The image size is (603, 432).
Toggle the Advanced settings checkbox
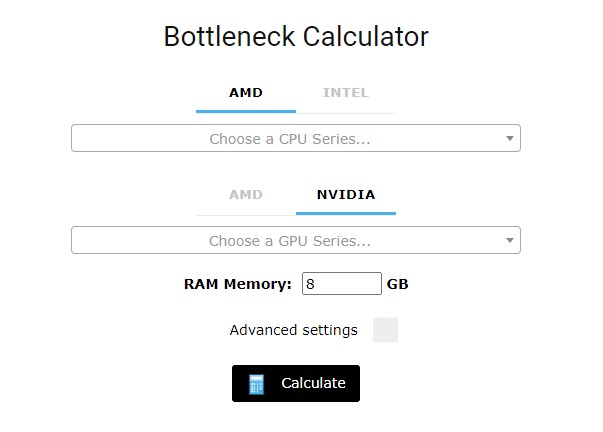point(385,330)
